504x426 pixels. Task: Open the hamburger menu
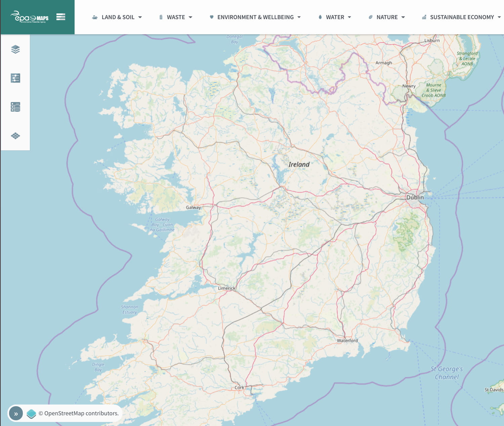61,17
